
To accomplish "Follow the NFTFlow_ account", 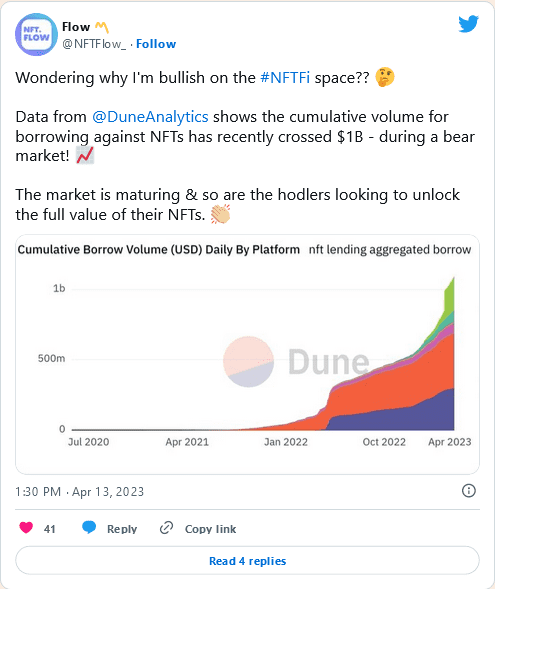I will coord(156,44).
